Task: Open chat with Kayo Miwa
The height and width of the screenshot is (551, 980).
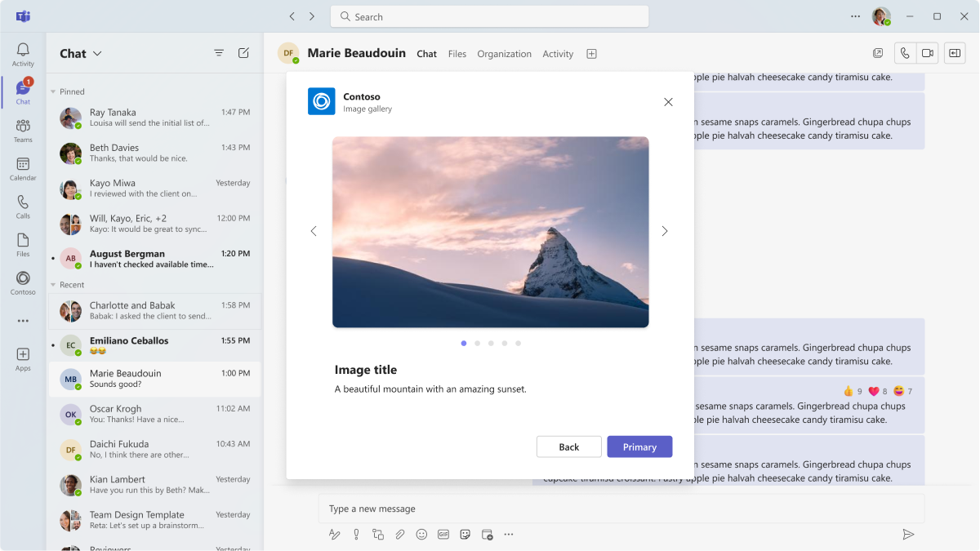Action: coord(155,189)
